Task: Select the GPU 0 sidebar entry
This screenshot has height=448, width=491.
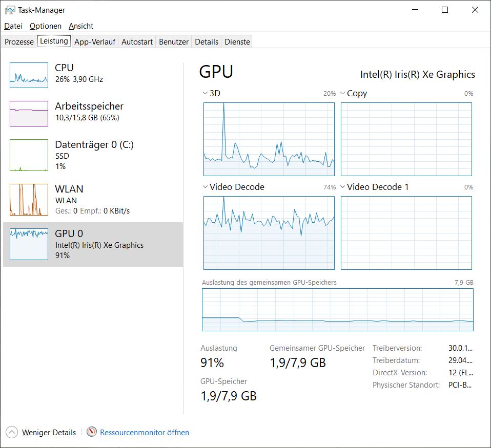Action: [x=93, y=244]
